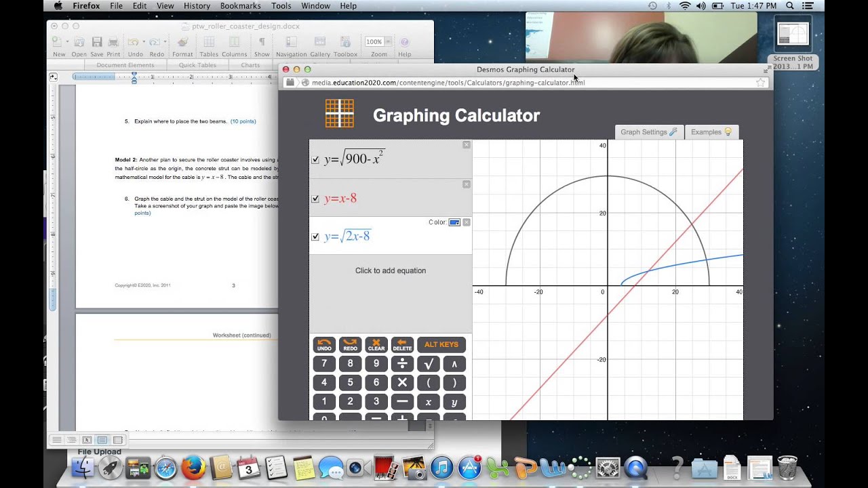The width and height of the screenshot is (868, 488).
Task: Click the Help icon in Word toolbar
Action: (x=404, y=43)
